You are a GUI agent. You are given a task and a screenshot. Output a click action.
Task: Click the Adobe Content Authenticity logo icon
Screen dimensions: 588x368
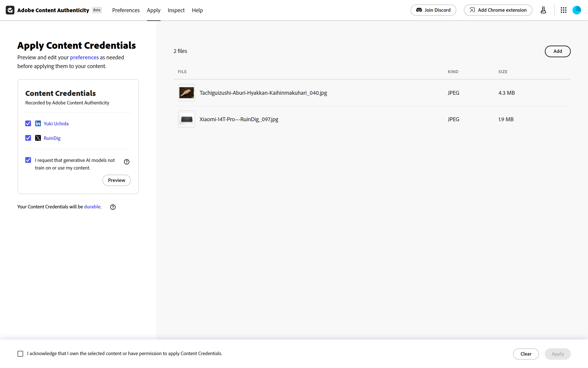(10, 10)
